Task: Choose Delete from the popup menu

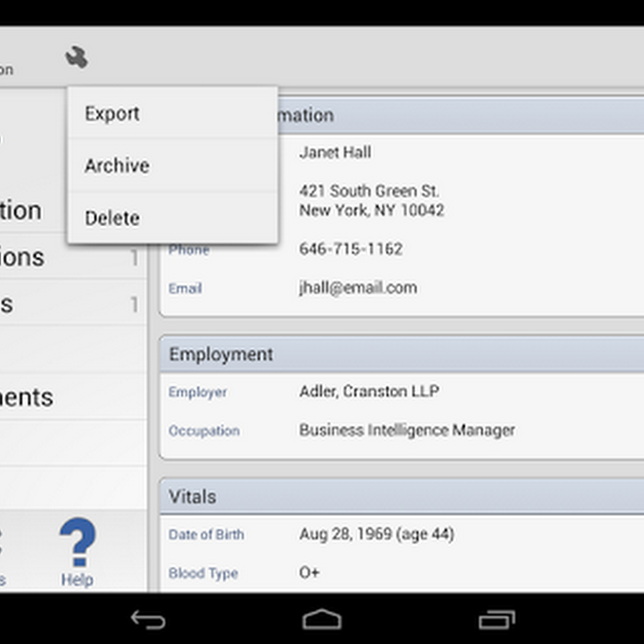Action: point(173,218)
